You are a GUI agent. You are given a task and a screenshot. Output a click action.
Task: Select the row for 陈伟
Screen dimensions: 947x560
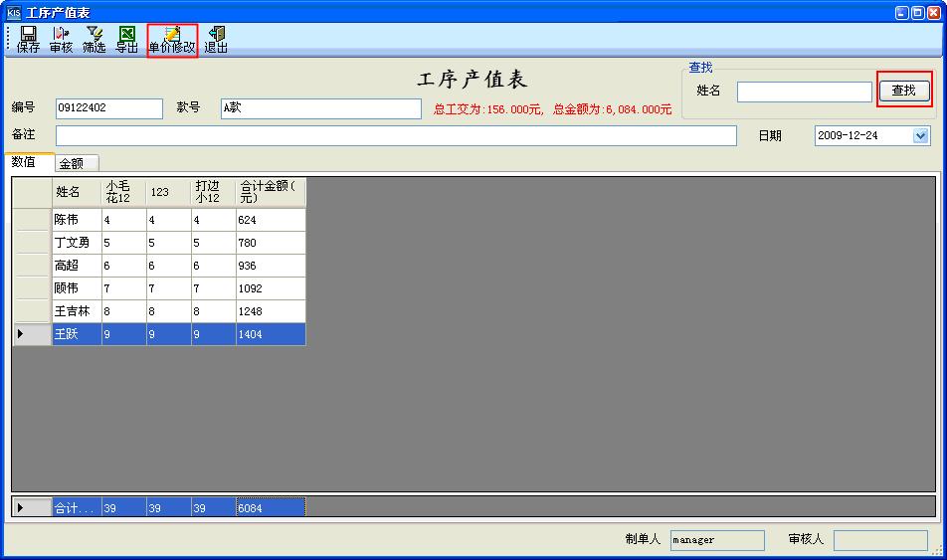77,220
